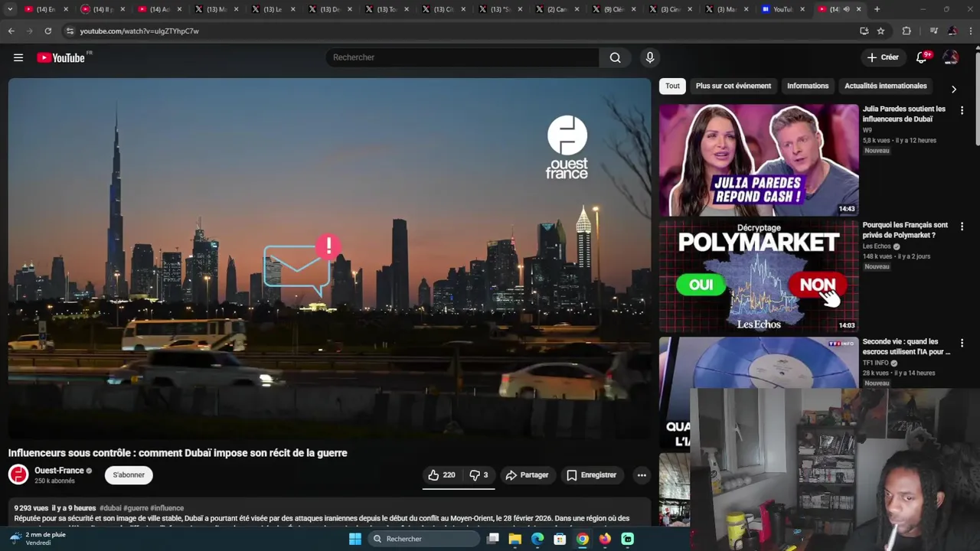Open the Windows Start menu
Image resolution: width=980 pixels, height=551 pixels.
coord(354,539)
